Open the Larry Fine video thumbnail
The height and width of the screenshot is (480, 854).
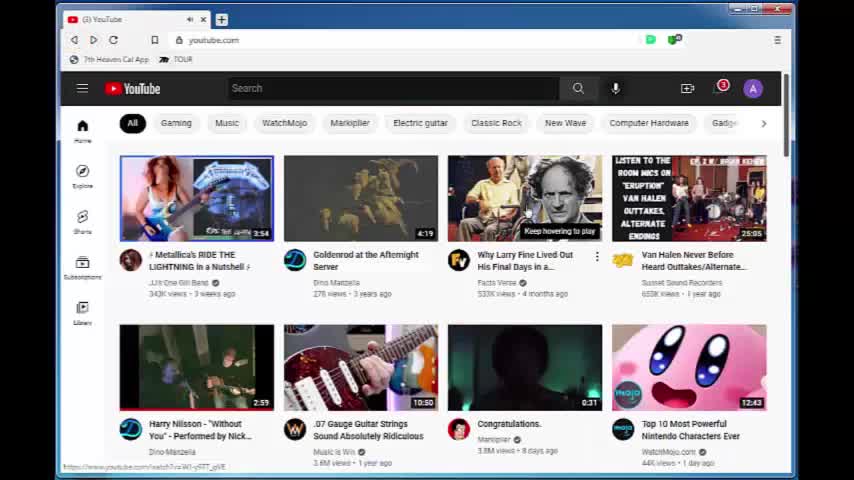[x=525, y=198]
